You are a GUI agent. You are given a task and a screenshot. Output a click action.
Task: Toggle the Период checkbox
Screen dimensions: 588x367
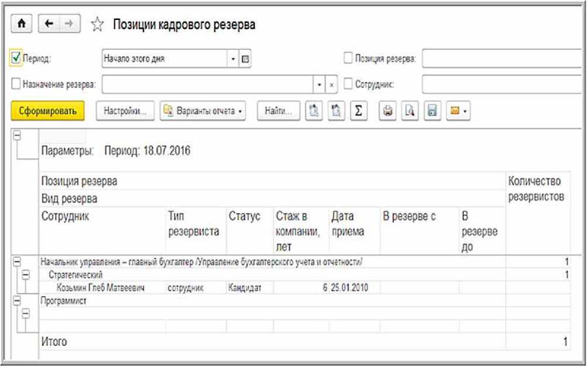[16, 59]
